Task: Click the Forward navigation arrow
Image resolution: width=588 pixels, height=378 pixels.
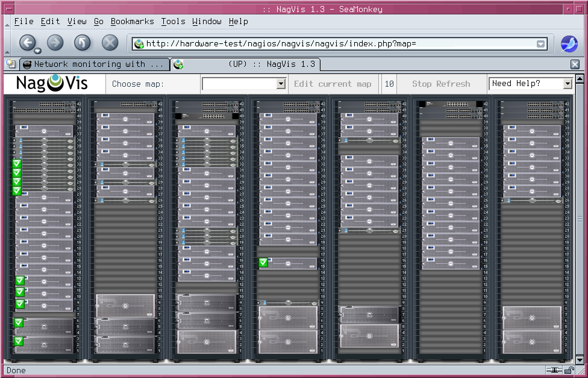Action: click(55, 42)
